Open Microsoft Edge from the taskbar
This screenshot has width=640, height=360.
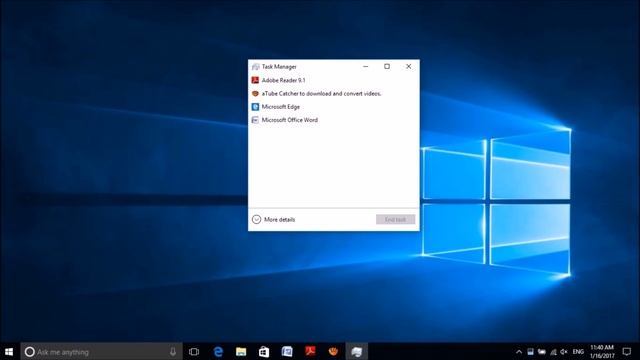click(218, 351)
